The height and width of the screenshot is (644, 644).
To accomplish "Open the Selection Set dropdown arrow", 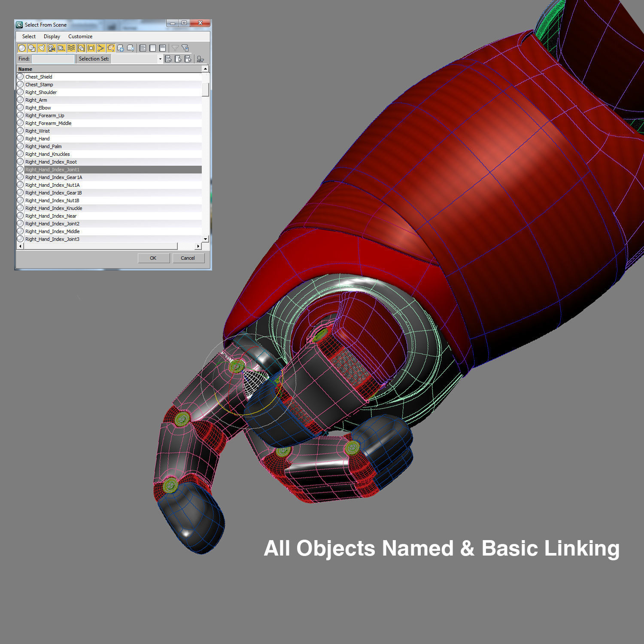I will click(x=160, y=59).
